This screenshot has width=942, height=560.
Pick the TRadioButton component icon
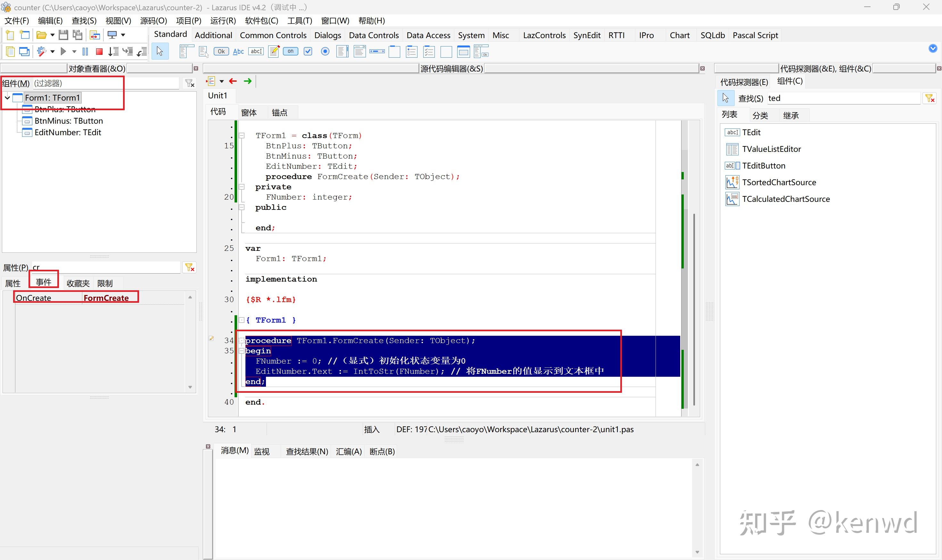coord(325,51)
